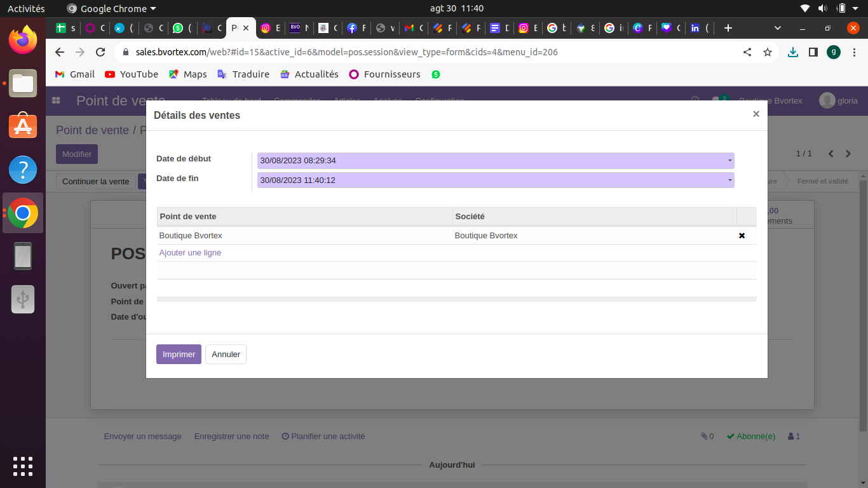Open the YouTube bookmark

pyautogui.click(x=132, y=74)
